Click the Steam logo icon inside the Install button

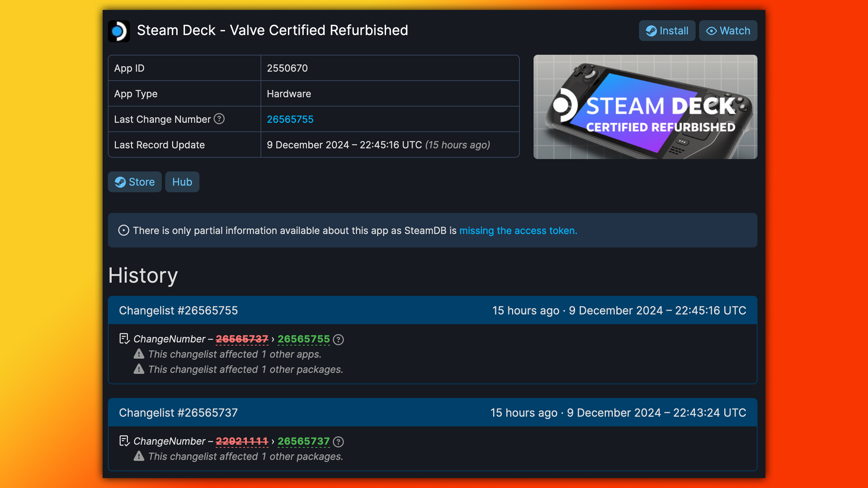pyautogui.click(x=651, y=31)
